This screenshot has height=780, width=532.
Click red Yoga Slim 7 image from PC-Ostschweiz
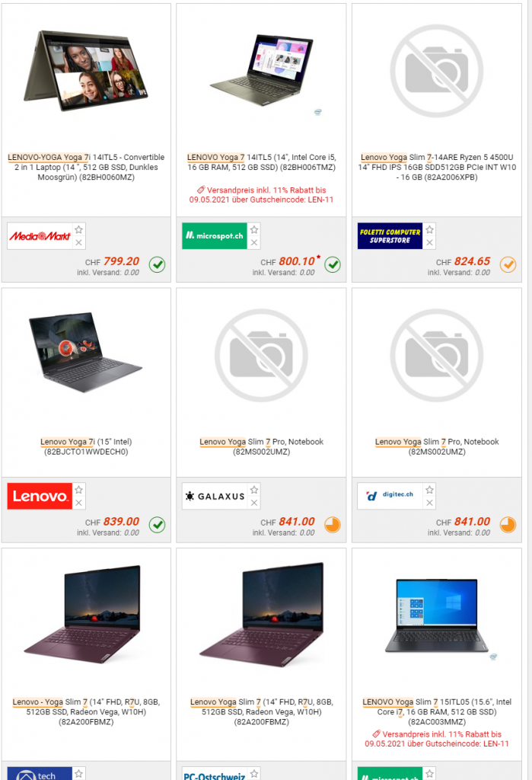pyautogui.click(x=262, y=613)
